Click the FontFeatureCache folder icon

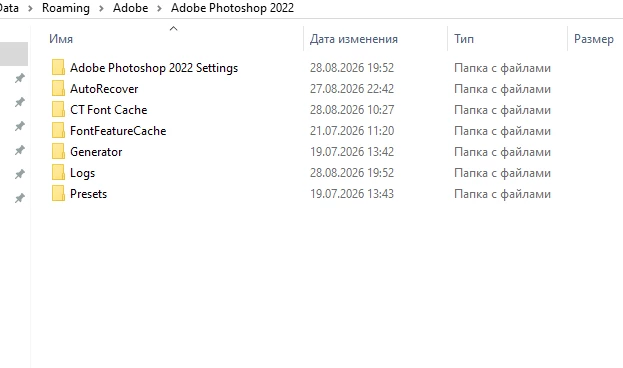(58, 130)
